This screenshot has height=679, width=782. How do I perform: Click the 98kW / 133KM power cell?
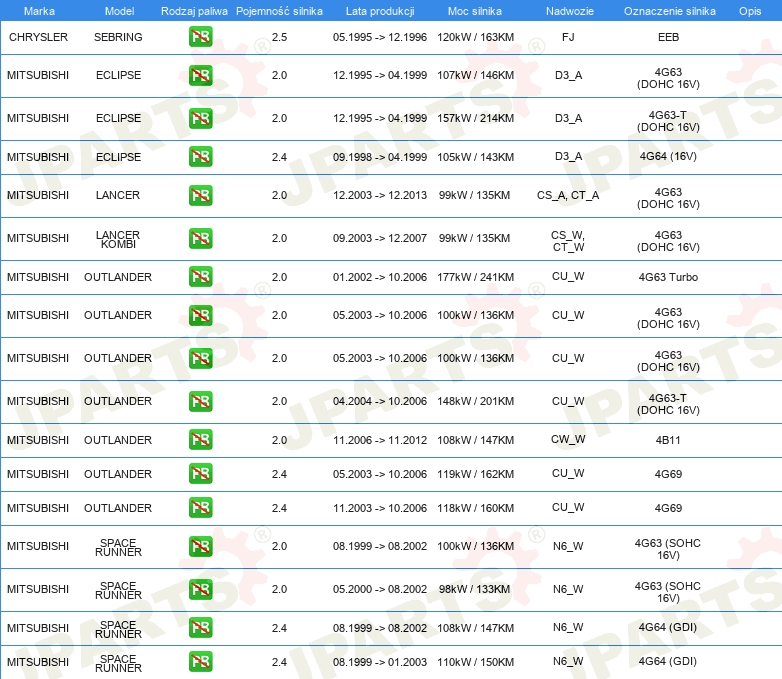tap(474, 589)
